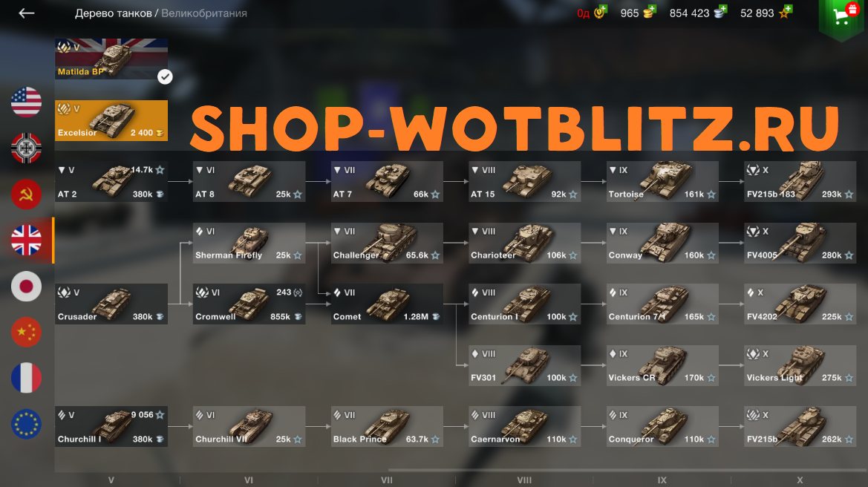Go back using the arrow icon

26,13
